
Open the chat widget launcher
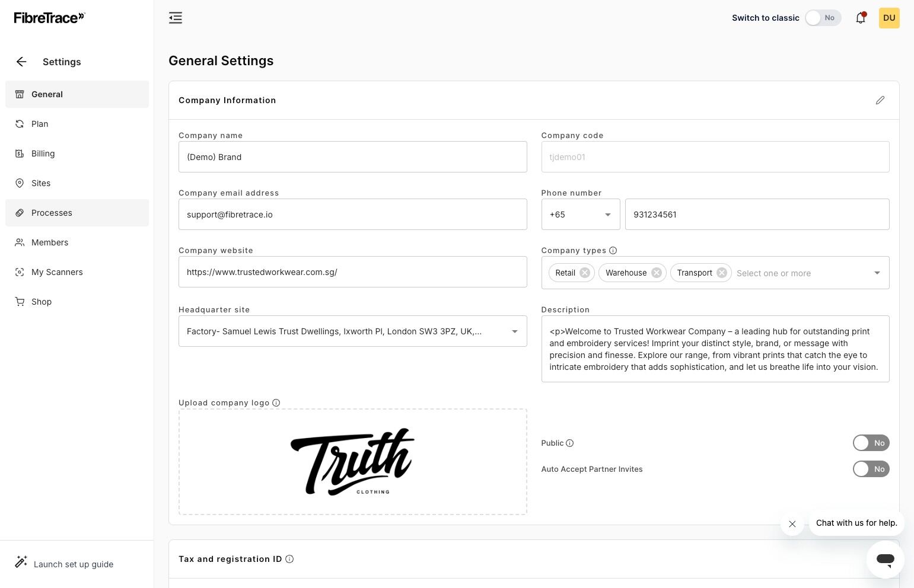885,559
